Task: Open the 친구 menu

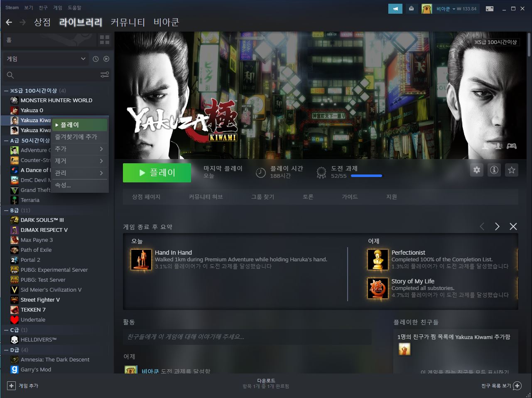Action: pyautogui.click(x=43, y=7)
